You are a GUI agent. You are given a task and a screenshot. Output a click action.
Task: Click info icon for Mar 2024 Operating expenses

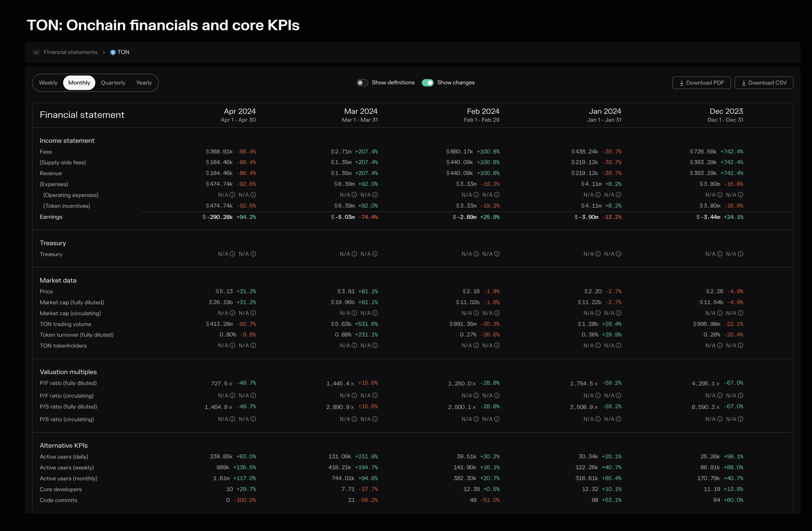click(354, 195)
